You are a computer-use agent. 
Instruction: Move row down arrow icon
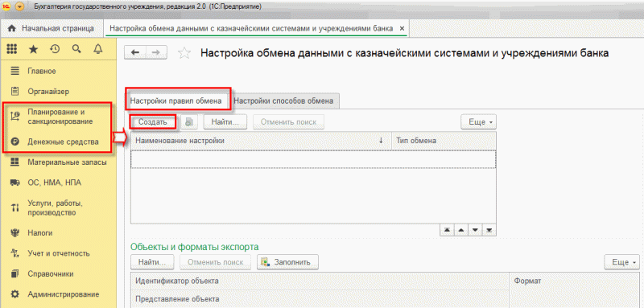point(475,230)
